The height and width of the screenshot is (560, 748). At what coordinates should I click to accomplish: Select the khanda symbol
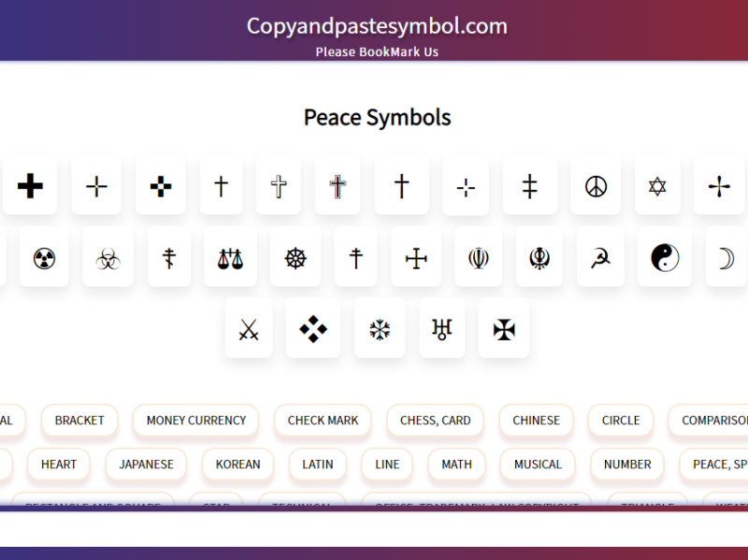point(539,257)
